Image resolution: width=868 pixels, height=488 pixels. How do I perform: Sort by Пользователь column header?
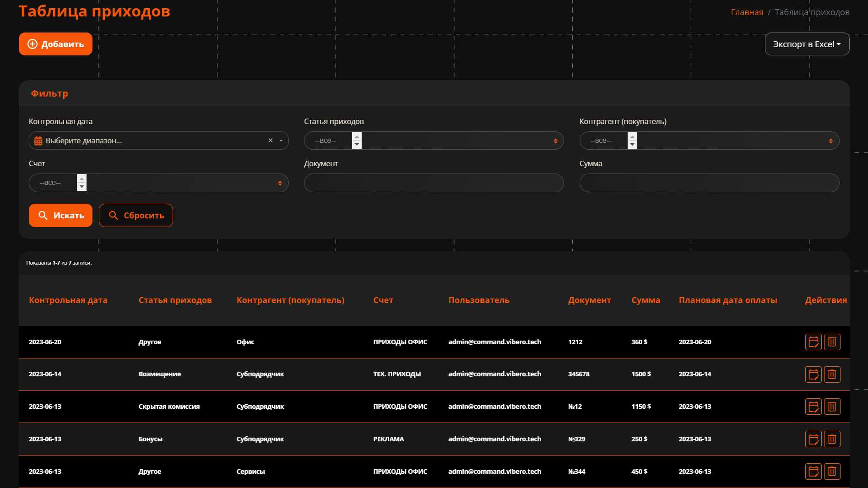tap(479, 300)
